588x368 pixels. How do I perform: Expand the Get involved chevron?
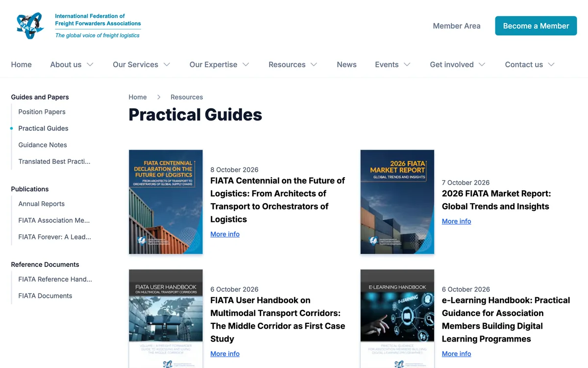pos(482,64)
